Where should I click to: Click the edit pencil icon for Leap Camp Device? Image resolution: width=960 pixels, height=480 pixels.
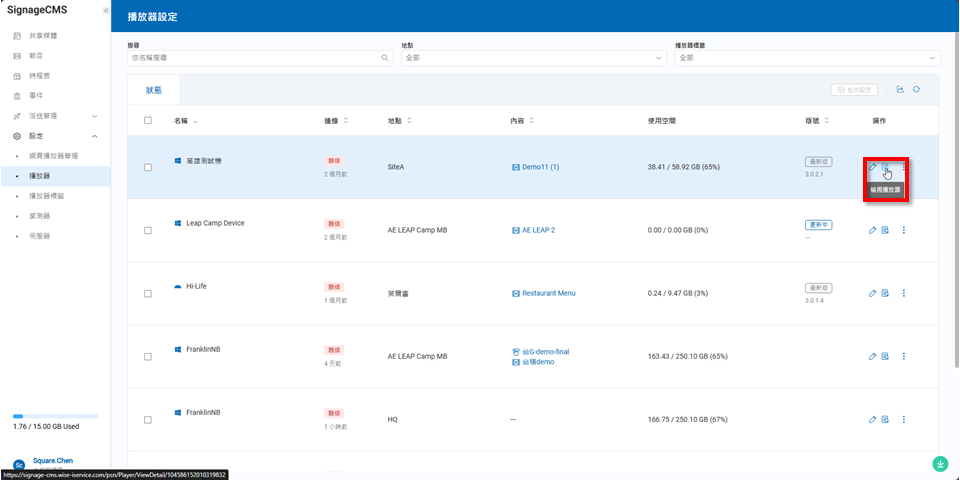tap(872, 230)
